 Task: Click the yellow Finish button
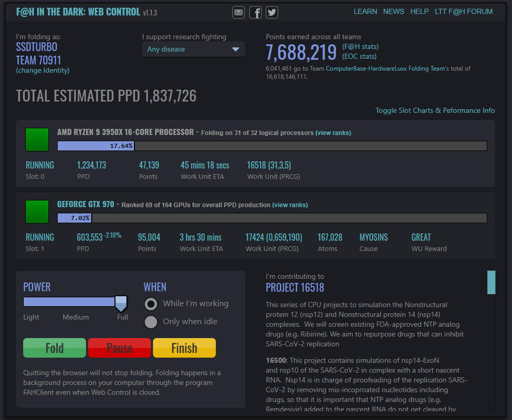184,348
